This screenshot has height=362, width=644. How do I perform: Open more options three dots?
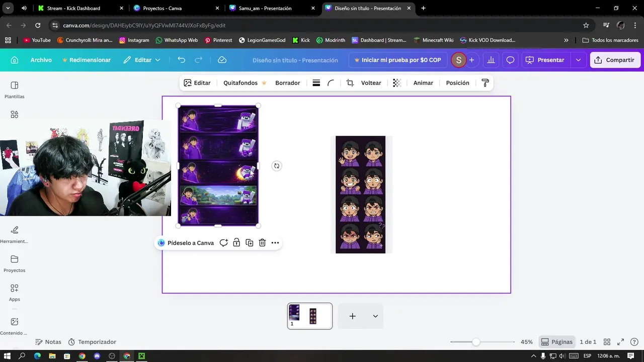pos(275,243)
